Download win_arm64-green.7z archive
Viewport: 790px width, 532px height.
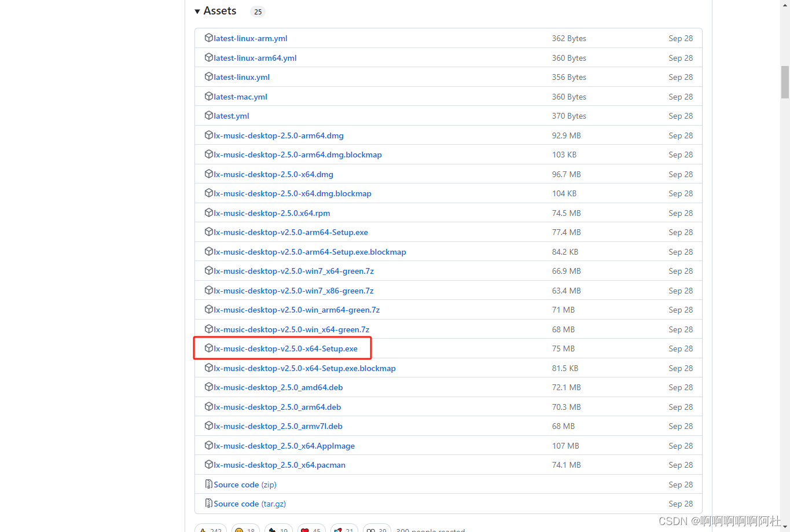pos(297,310)
